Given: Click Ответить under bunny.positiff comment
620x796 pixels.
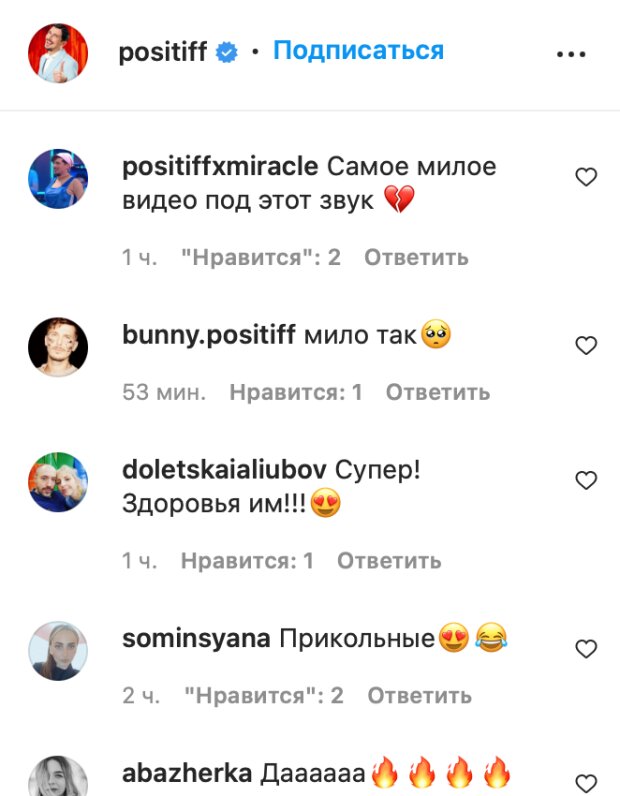Looking at the screenshot, I should pyautogui.click(x=438, y=392).
